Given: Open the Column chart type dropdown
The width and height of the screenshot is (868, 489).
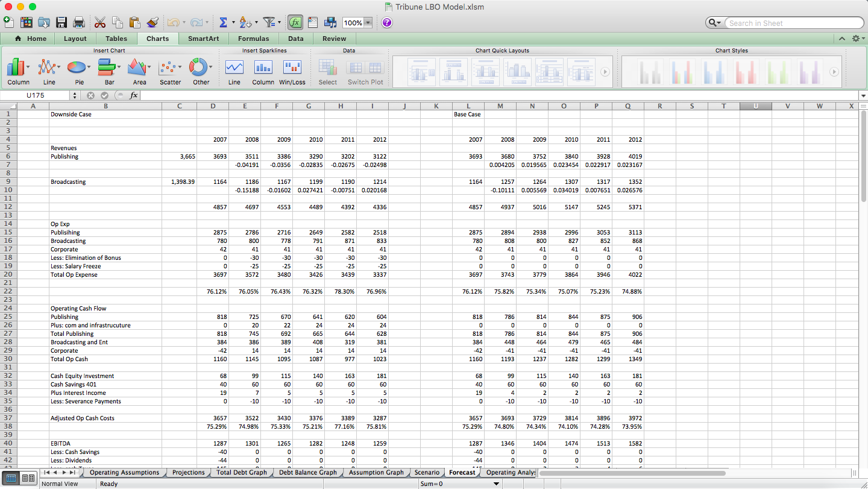Looking at the screenshot, I should pyautogui.click(x=27, y=68).
